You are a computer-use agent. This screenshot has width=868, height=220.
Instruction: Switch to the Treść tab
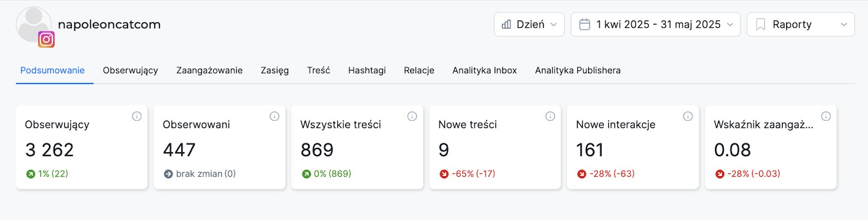(x=318, y=70)
